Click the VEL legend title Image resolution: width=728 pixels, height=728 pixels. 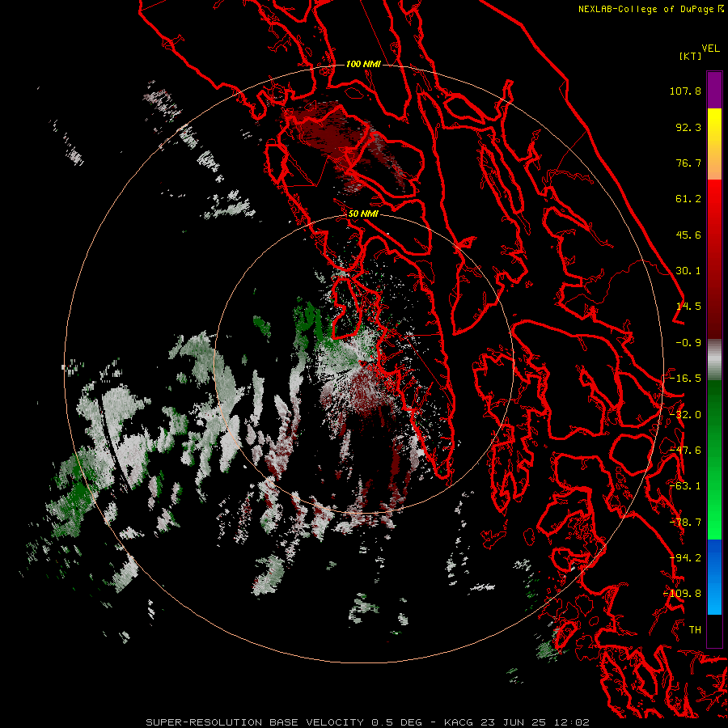710,49
